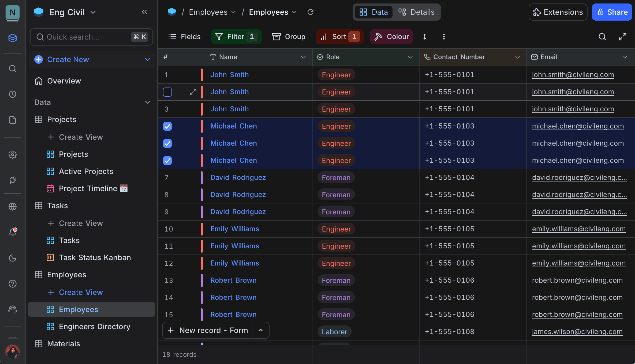Image resolution: width=635 pixels, height=364 pixels.
Task: Open the notifications bell in the sidebar
Action: [13, 232]
